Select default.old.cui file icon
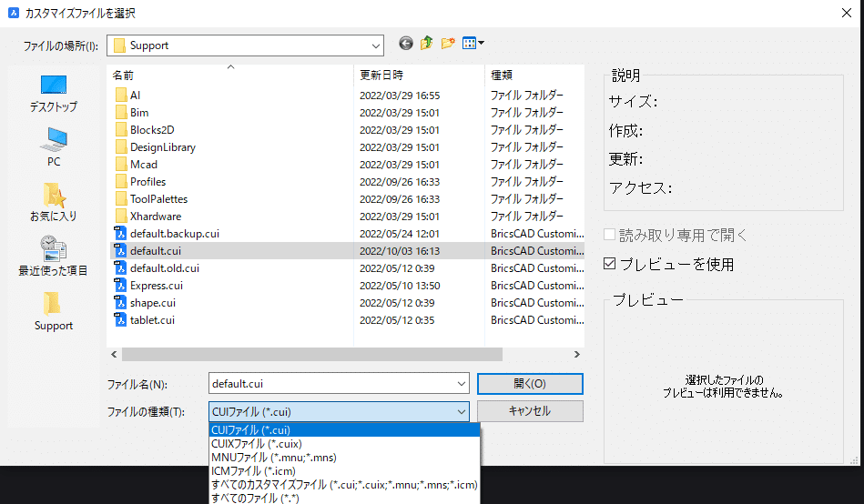864x504 pixels. click(120, 268)
